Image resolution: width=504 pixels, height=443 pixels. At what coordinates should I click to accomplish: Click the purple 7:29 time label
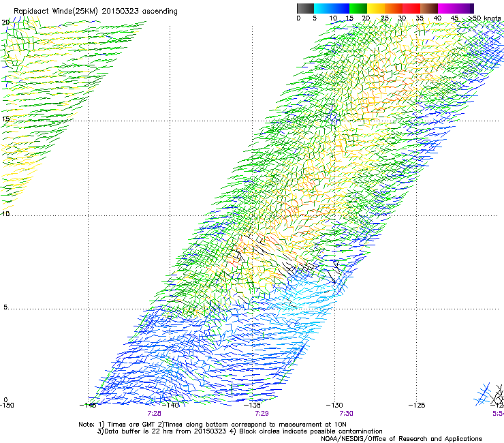[x=262, y=414]
